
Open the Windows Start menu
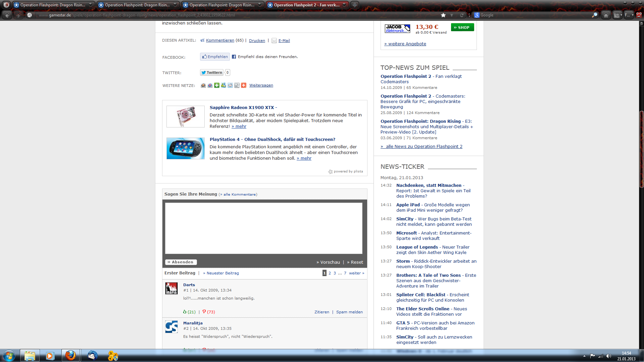[x=9, y=356]
